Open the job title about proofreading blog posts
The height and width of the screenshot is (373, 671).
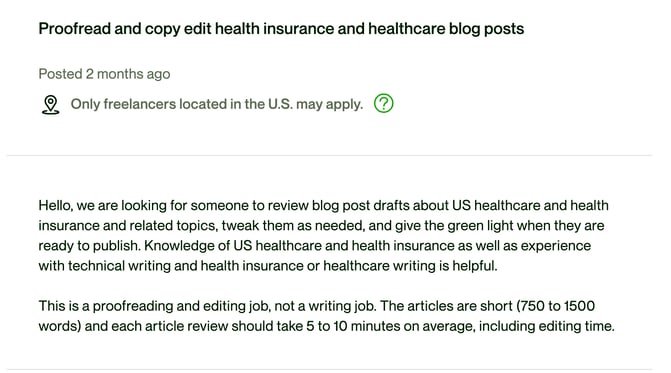click(x=281, y=29)
